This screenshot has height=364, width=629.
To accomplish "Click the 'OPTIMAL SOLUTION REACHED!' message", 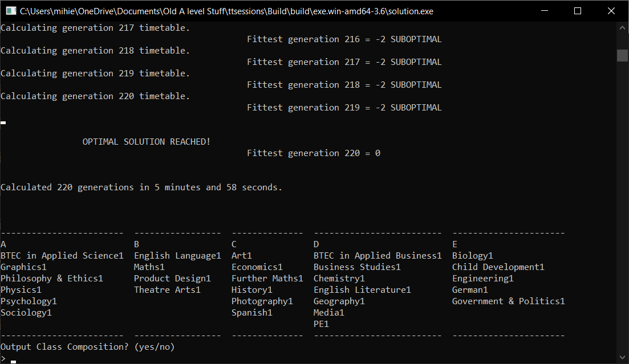I will [x=147, y=142].
